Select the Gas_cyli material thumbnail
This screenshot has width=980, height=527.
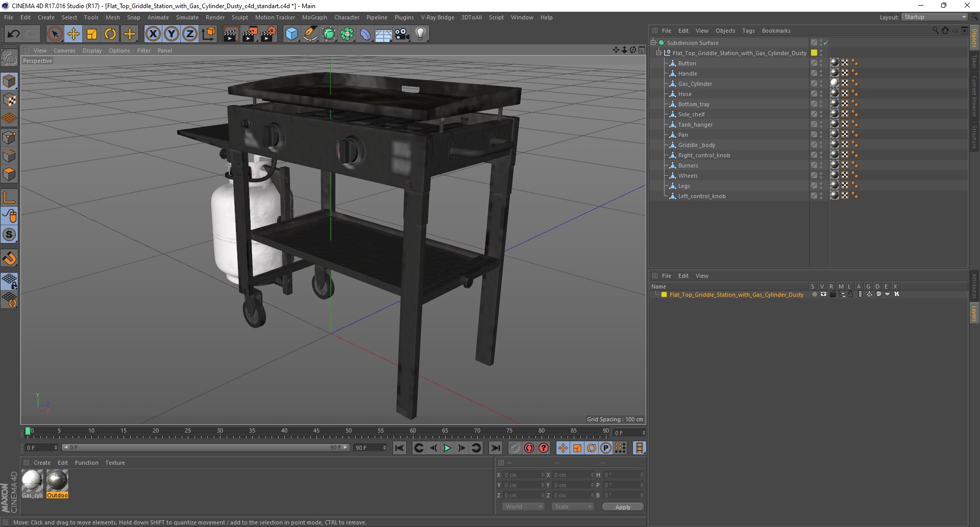click(32, 484)
